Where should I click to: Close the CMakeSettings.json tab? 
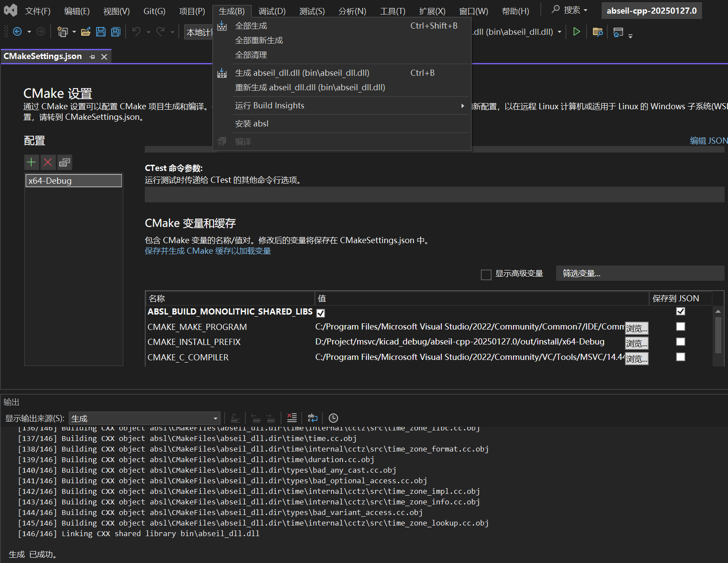pyautogui.click(x=104, y=57)
